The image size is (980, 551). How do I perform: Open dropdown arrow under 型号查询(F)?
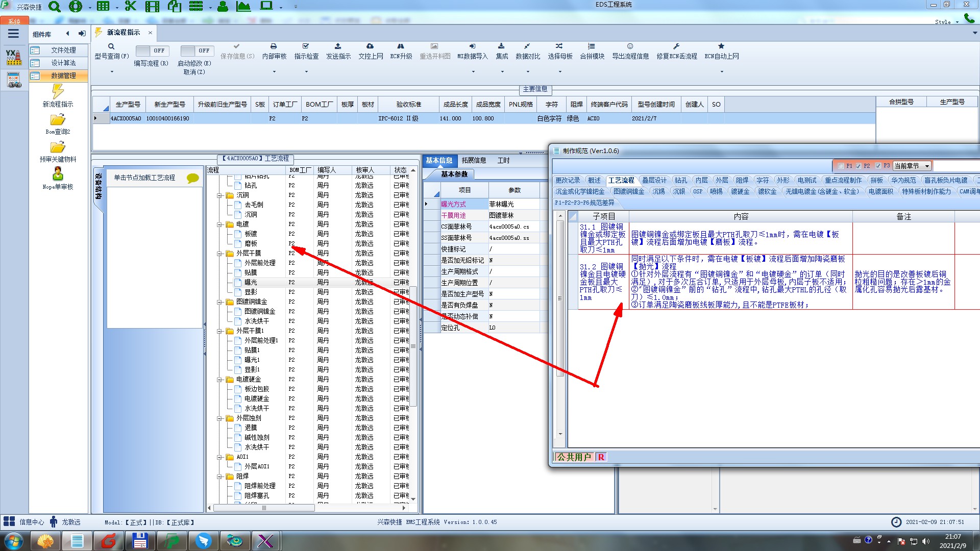pos(112,71)
